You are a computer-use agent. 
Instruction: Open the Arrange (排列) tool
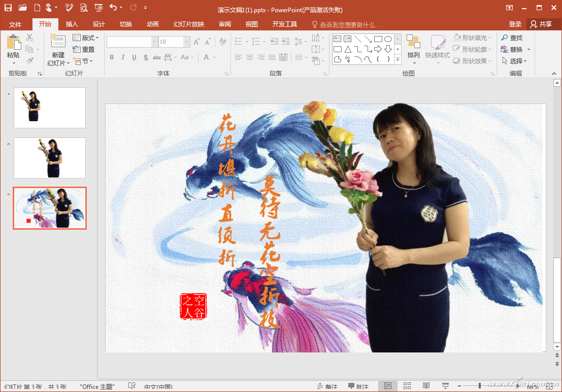(x=413, y=49)
